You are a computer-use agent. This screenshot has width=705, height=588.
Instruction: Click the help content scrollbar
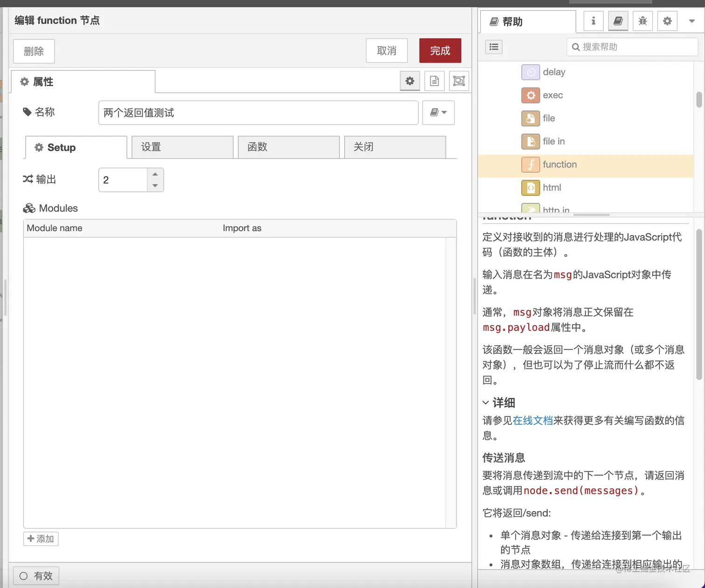(x=699, y=304)
